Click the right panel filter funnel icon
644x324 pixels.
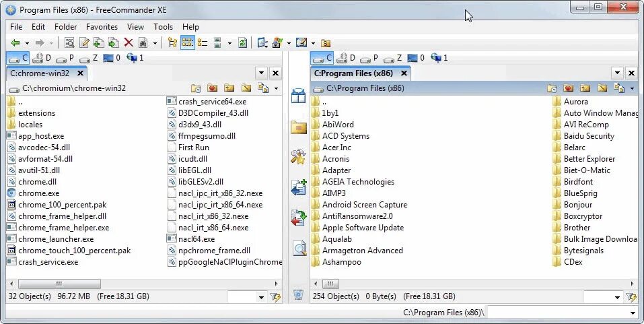click(631, 296)
